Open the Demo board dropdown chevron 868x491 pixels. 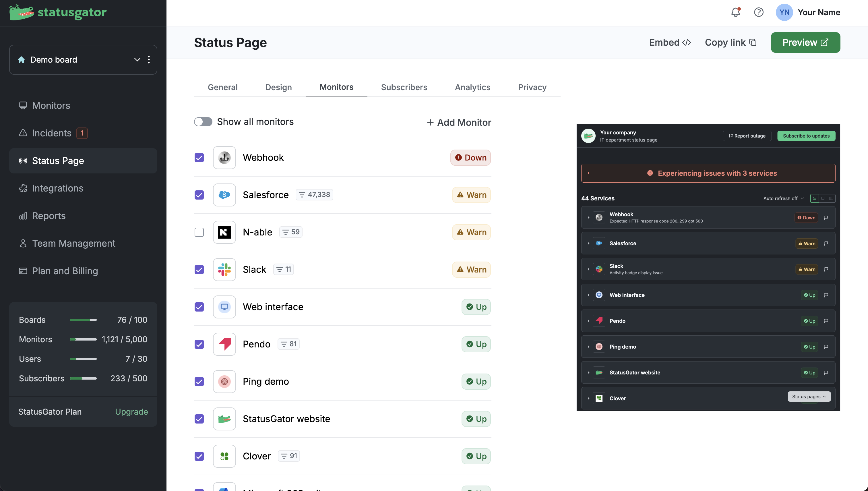(x=137, y=60)
